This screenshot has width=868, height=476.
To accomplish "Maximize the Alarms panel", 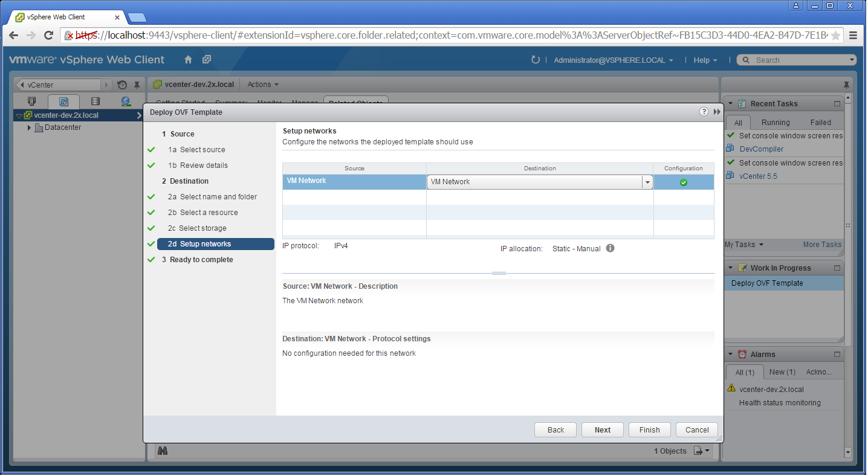I will pos(837,355).
